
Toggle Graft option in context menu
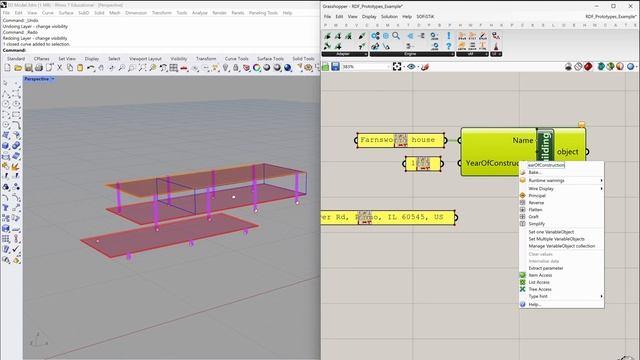tap(562, 217)
